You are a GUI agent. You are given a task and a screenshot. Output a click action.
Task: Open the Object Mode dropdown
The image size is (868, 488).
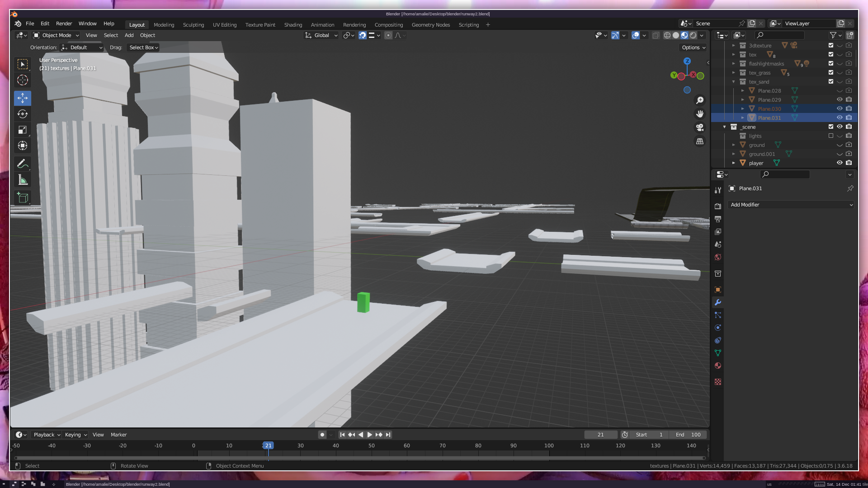[x=56, y=35]
